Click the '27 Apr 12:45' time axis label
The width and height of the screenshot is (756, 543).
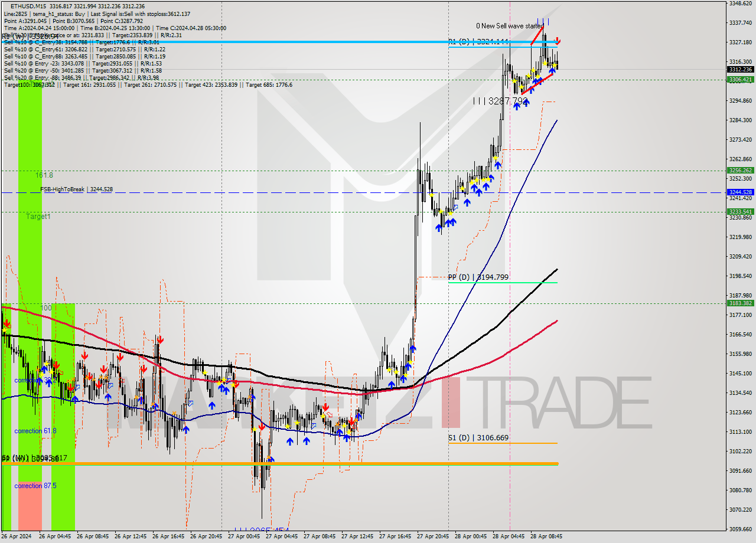357,537
